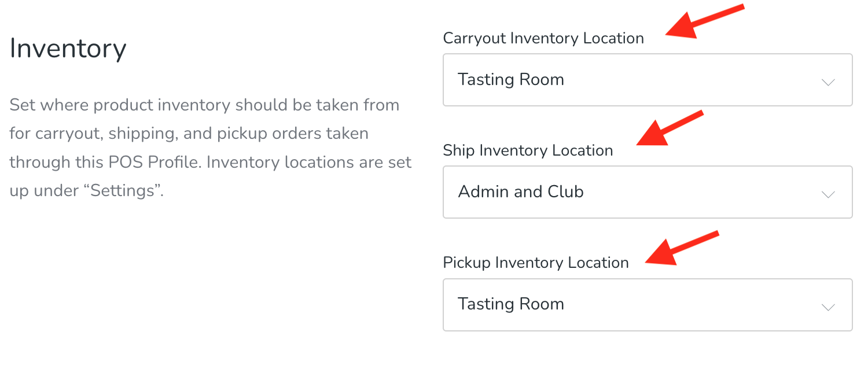Open the Carryout Inventory Location dropdown
This screenshot has height=376, width=868.
click(x=647, y=80)
